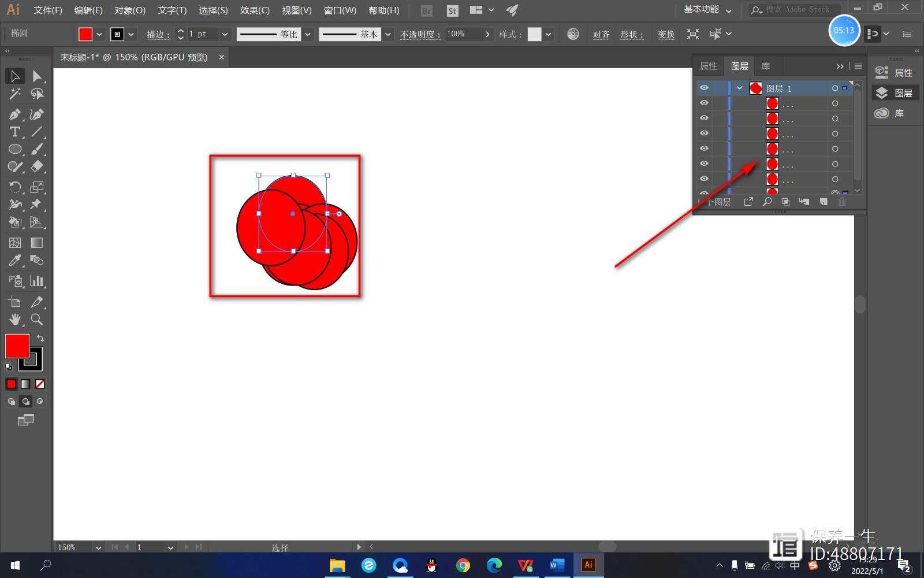This screenshot has height=578, width=924.
Task: Click the 不透明度 opacity link
Action: 420,35
